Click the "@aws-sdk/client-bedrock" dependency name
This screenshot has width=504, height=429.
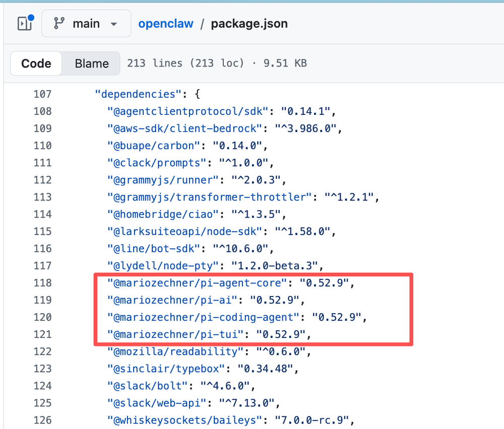coord(185,128)
